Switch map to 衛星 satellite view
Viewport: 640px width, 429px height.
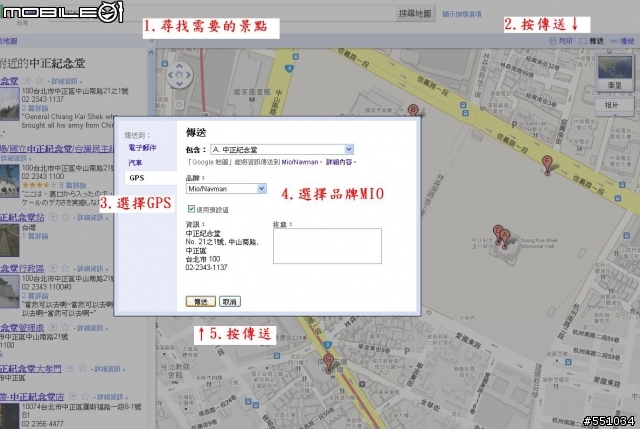click(615, 73)
